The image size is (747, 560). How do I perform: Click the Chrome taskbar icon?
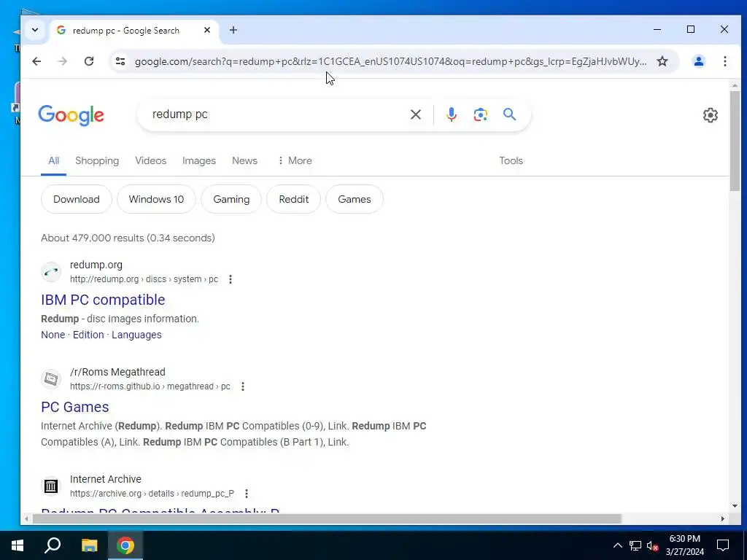[125, 545]
